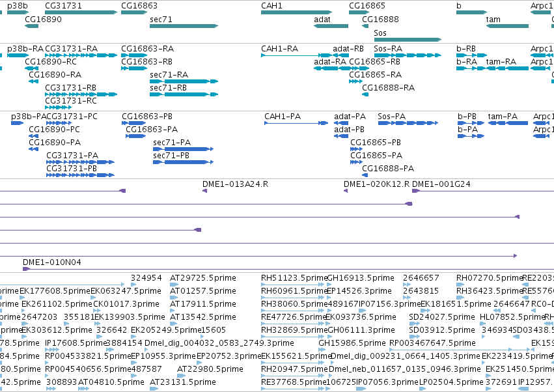Select the CAH1-RA transcript glyph

[x=296, y=55]
